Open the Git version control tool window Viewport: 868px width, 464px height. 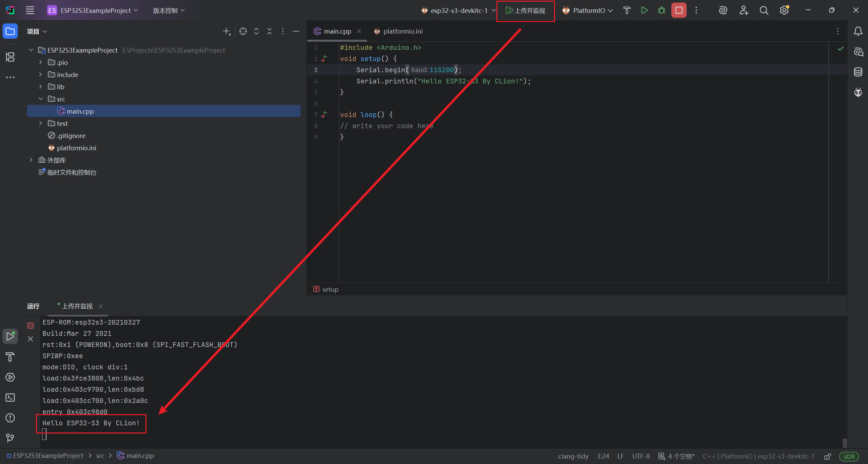click(10, 438)
